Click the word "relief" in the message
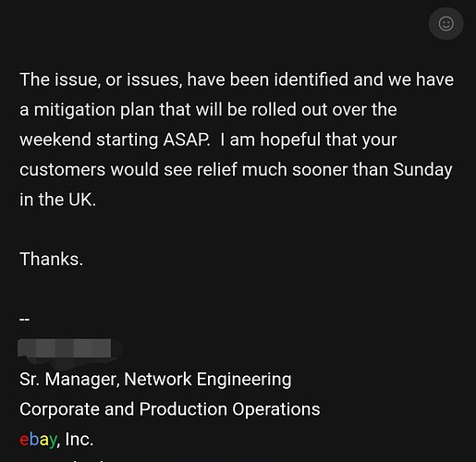 (217, 169)
